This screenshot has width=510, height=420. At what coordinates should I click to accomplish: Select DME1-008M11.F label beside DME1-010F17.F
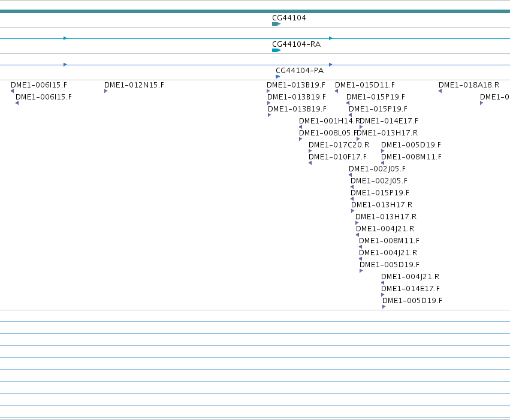(x=412, y=157)
